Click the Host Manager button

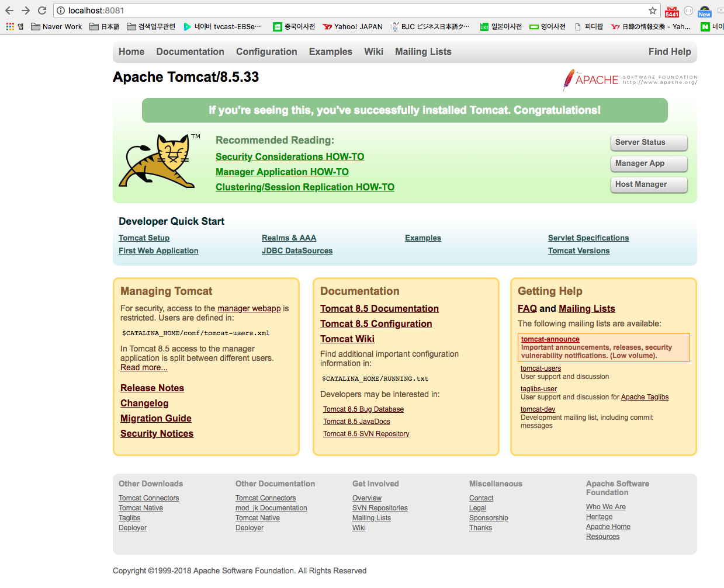pyautogui.click(x=649, y=185)
